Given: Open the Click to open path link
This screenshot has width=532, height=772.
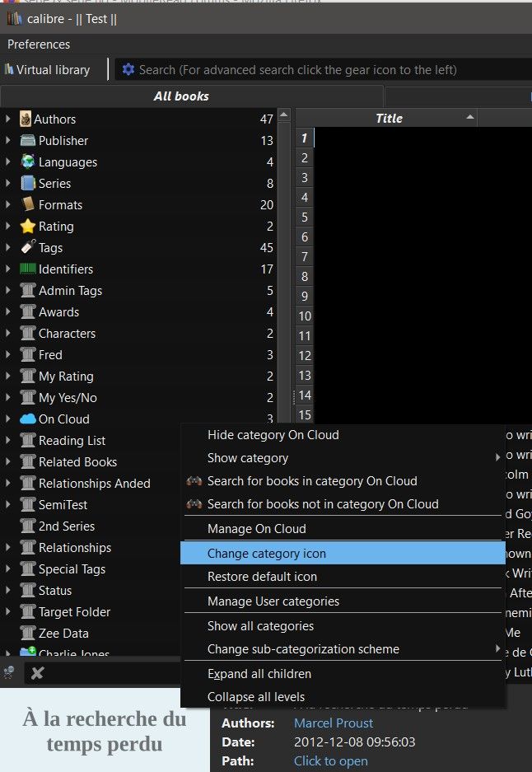Looking at the screenshot, I should 330,761.
